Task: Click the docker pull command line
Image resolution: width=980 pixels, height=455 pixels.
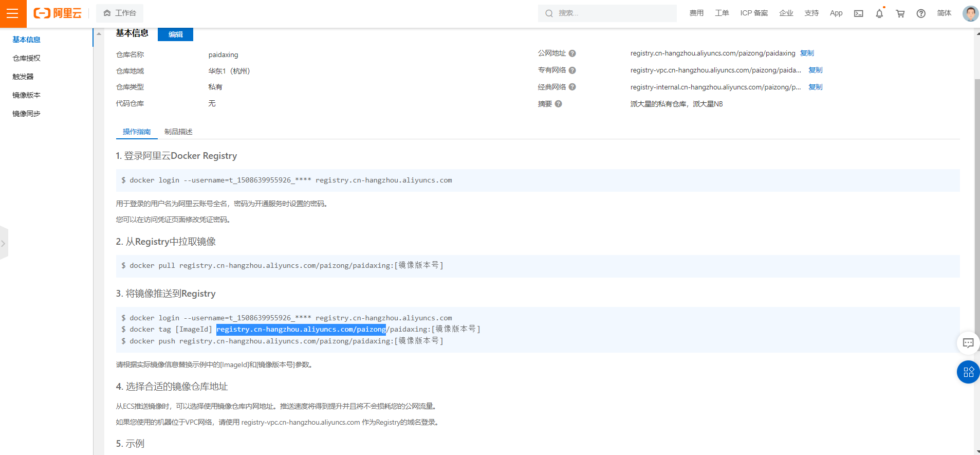Action: point(282,266)
